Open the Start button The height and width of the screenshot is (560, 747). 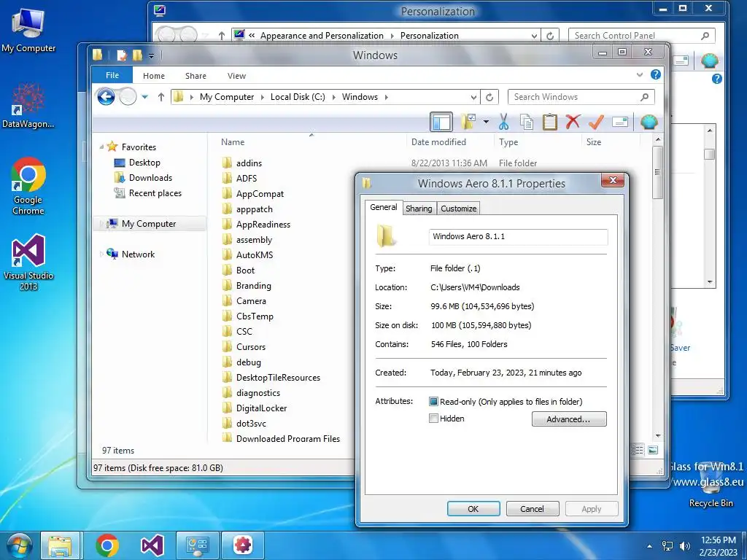click(19, 545)
